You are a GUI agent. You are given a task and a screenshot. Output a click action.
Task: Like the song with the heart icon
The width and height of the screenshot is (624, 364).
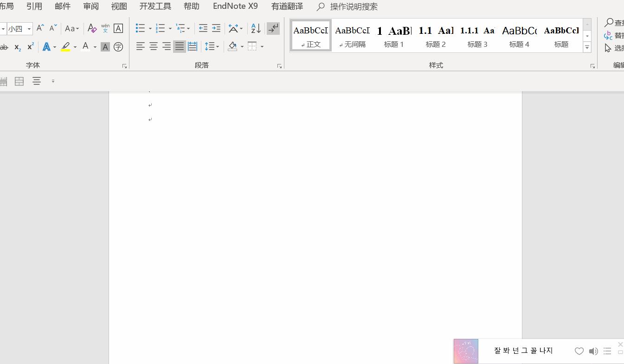pos(579,351)
